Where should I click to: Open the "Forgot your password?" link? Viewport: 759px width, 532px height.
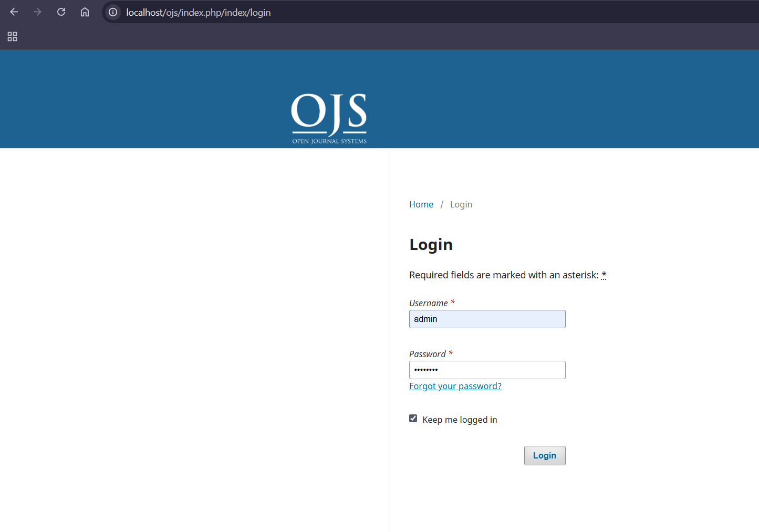pos(455,386)
